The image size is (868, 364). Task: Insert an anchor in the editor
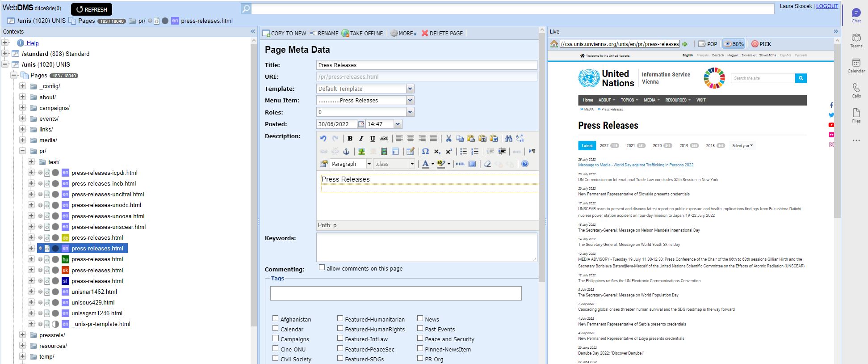click(x=346, y=152)
